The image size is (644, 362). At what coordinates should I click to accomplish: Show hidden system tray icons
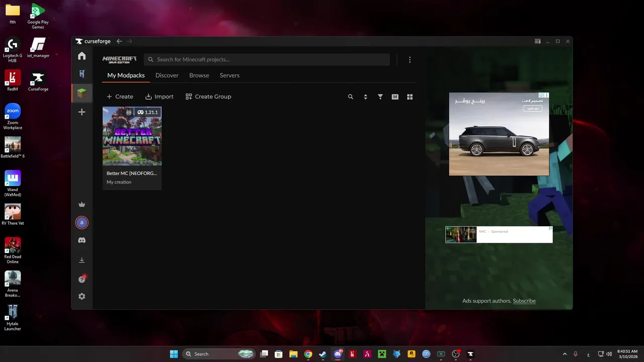(565, 354)
